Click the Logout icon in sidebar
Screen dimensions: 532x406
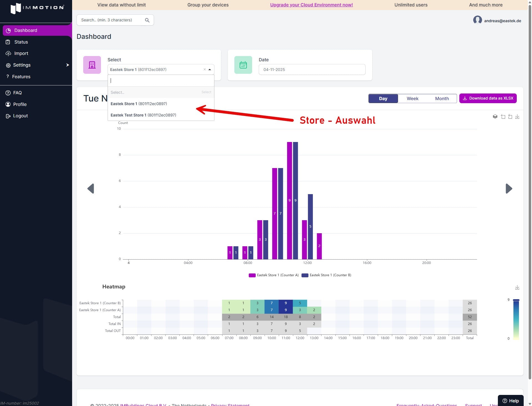pyautogui.click(x=8, y=116)
